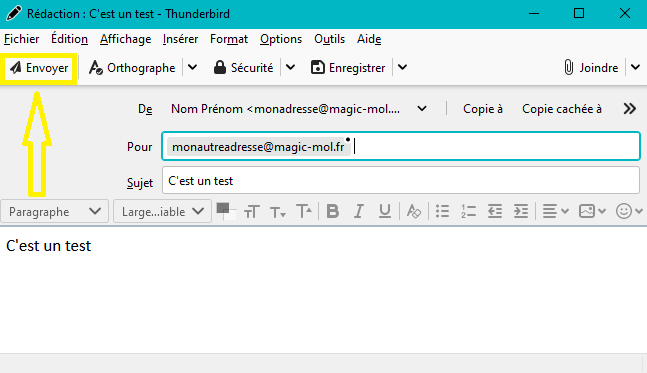Increase the font size
This screenshot has height=373, width=647.
point(304,212)
